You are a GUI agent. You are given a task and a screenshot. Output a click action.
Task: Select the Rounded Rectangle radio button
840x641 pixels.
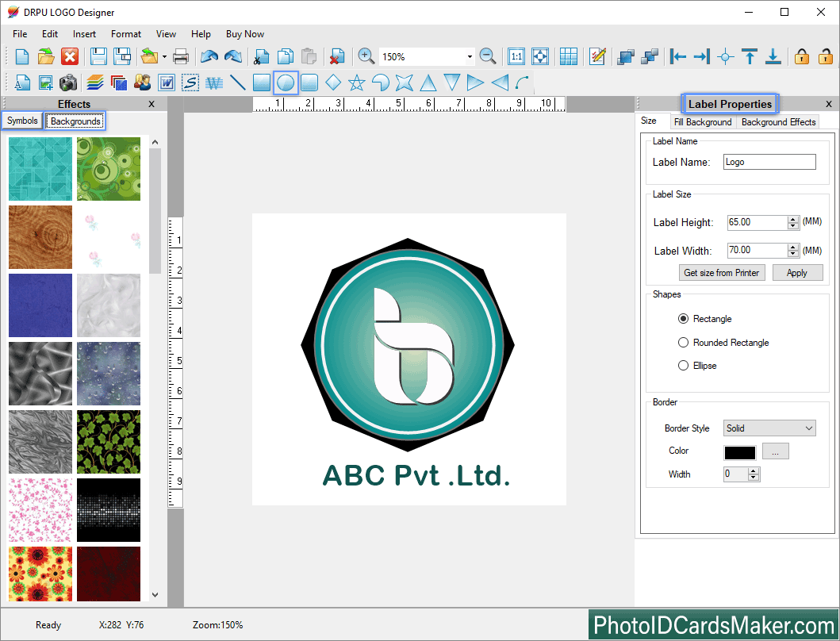(x=683, y=343)
